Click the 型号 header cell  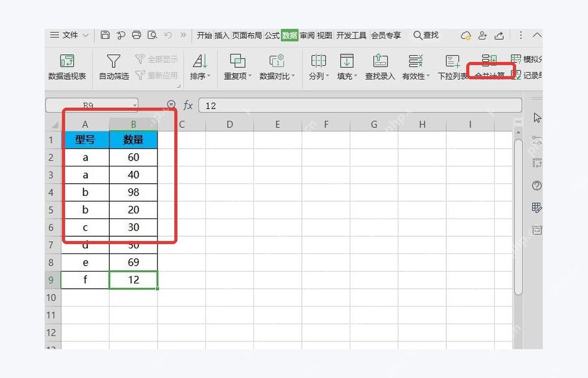pyautogui.click(x=85, y=140)
